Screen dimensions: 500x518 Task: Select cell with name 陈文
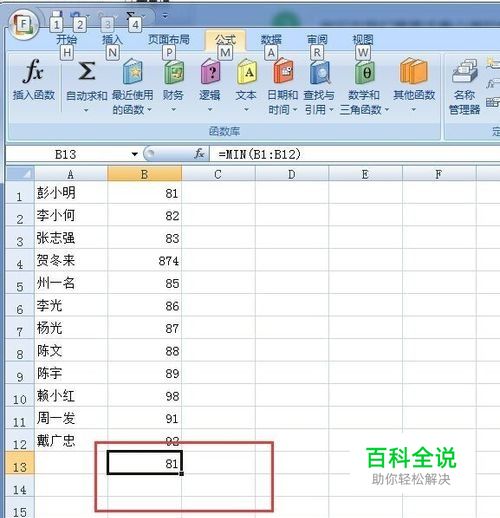pos(71,350)
